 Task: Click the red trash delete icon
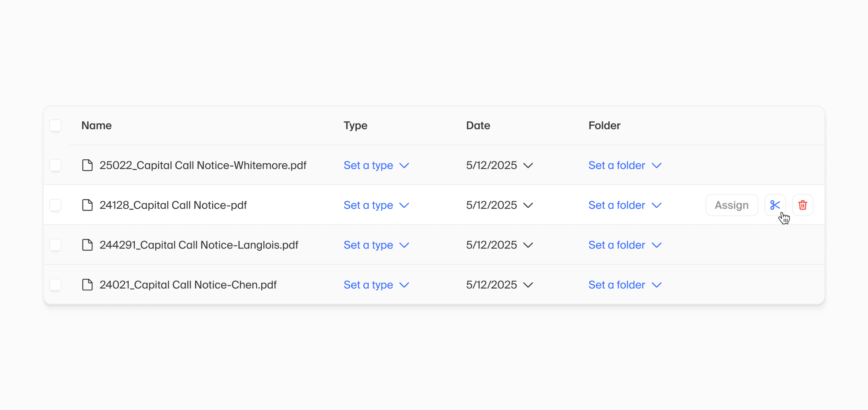[802, 205]
